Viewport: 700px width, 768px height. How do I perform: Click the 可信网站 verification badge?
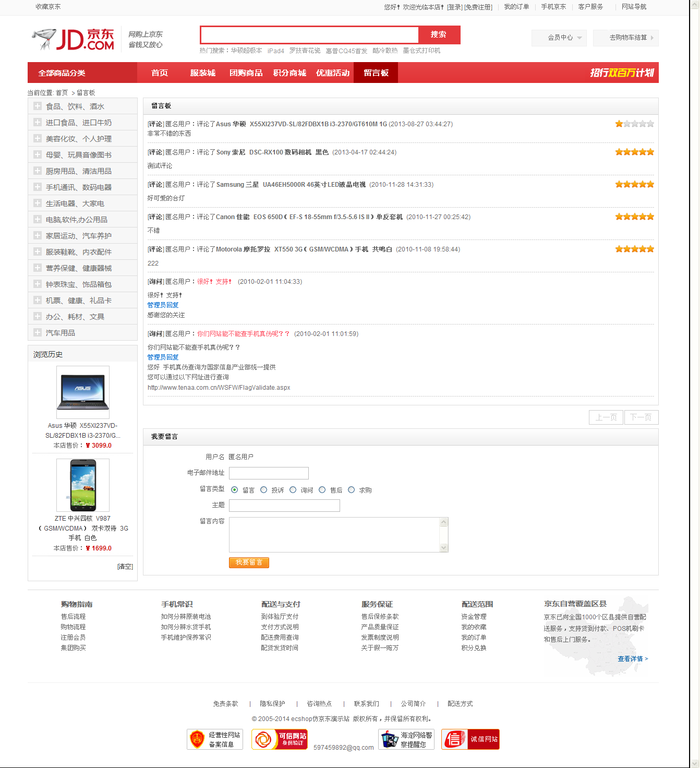coord(280,739)
